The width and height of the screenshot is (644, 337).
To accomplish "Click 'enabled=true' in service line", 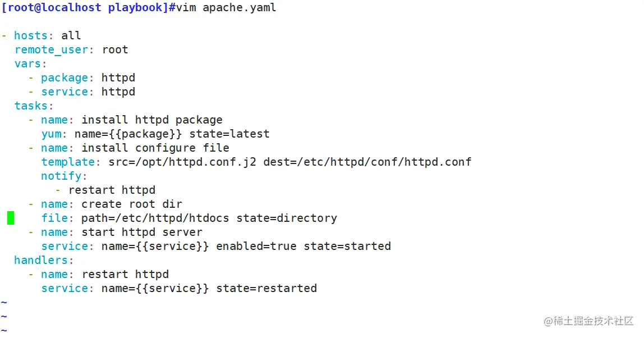I will pyautogui.click(x=256, y=246).
